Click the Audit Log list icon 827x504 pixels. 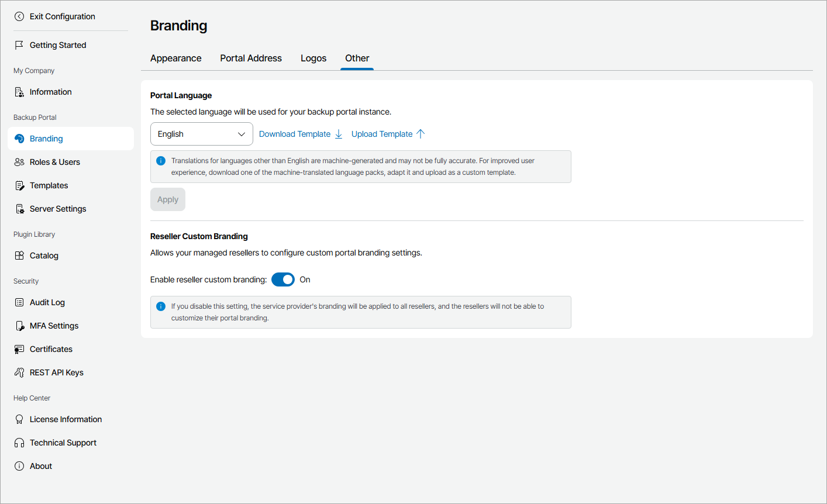[19, 302]
